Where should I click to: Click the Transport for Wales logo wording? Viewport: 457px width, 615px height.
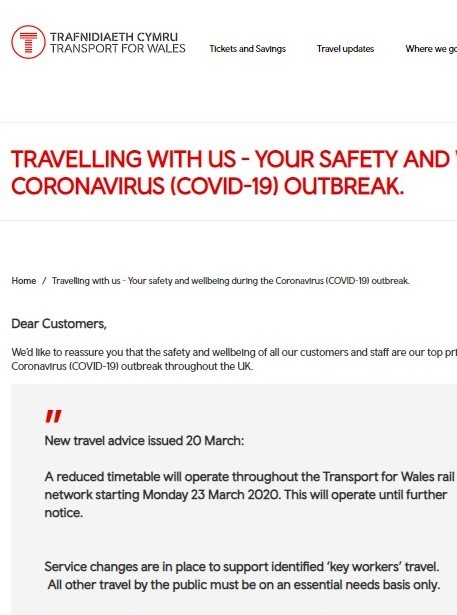[x=118, y=48]
